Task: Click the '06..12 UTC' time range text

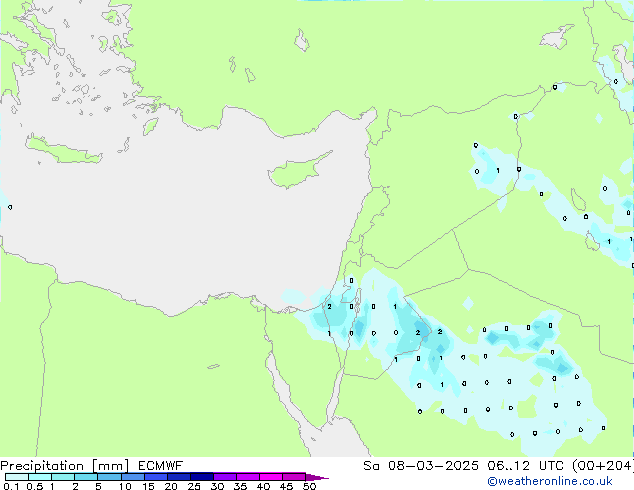Action: click(x=526, y=466)
